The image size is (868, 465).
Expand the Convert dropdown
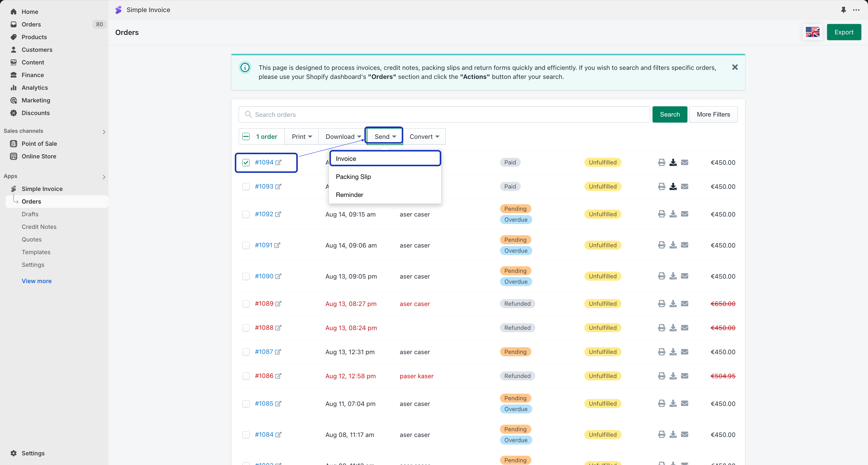click(x=424, y=136)
